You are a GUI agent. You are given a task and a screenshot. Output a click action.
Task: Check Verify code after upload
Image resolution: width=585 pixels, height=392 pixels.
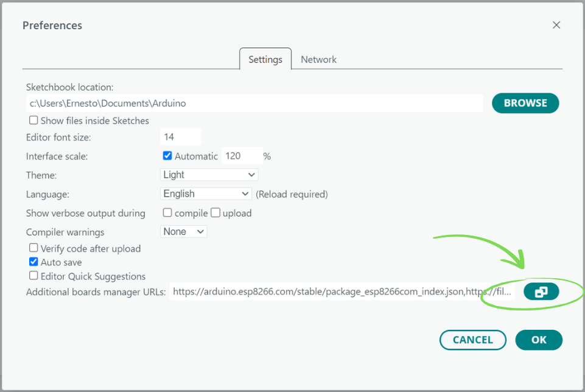click(x=33, y=248)
